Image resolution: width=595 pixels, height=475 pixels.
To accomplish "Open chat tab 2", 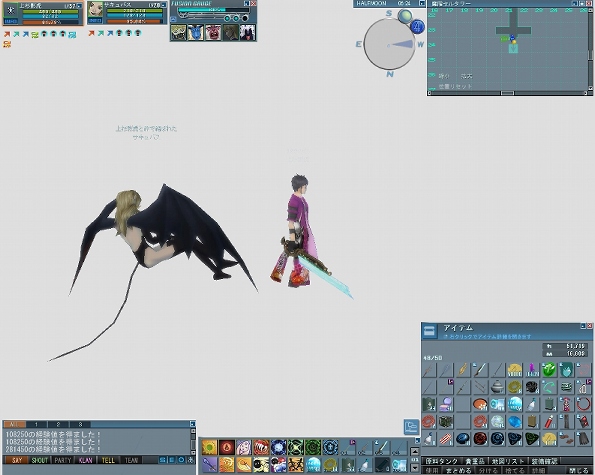I will (58, 424).
